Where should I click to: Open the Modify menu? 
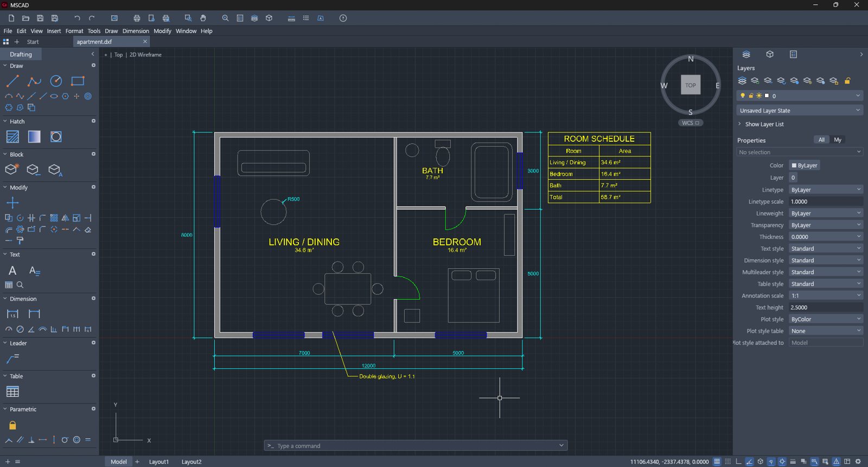tap(162, 31)
